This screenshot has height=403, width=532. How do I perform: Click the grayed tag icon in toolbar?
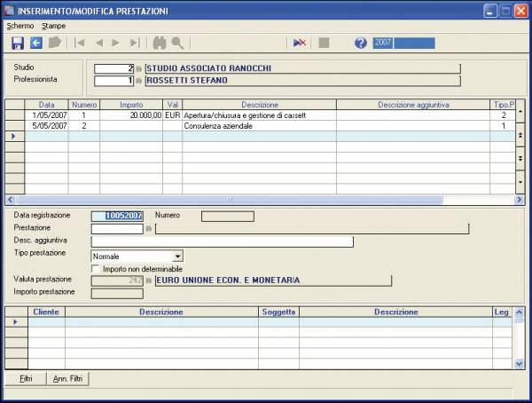coord(55,43)
